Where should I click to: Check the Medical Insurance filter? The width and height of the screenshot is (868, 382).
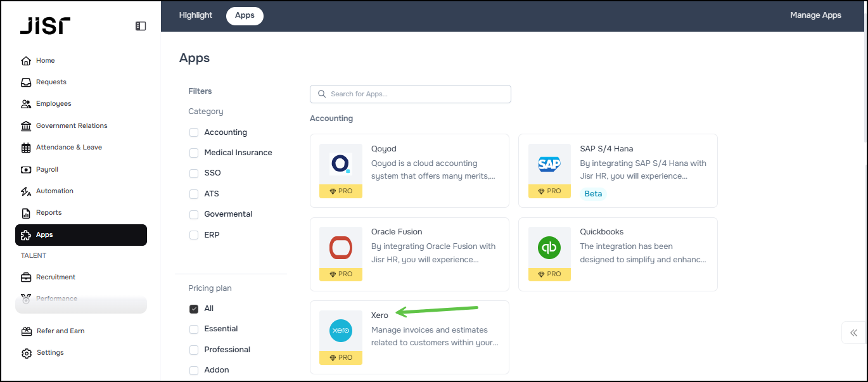pyautogui.click(x=194, y=153)
